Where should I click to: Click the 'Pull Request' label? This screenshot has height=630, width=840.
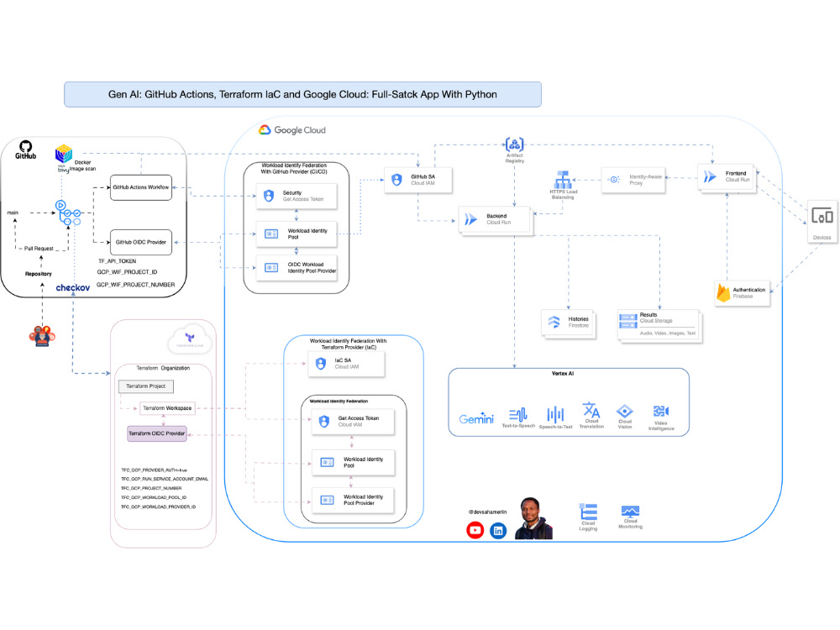click(39, 249)
